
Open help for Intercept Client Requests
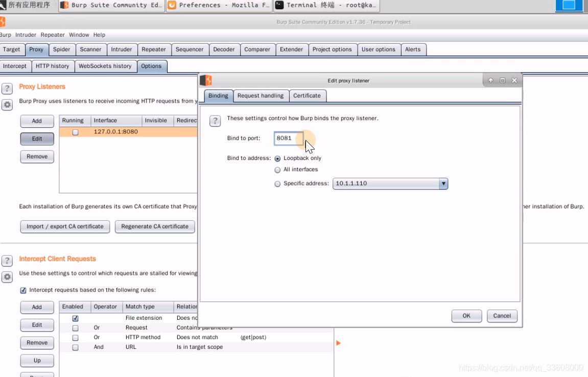click(7, 261)
